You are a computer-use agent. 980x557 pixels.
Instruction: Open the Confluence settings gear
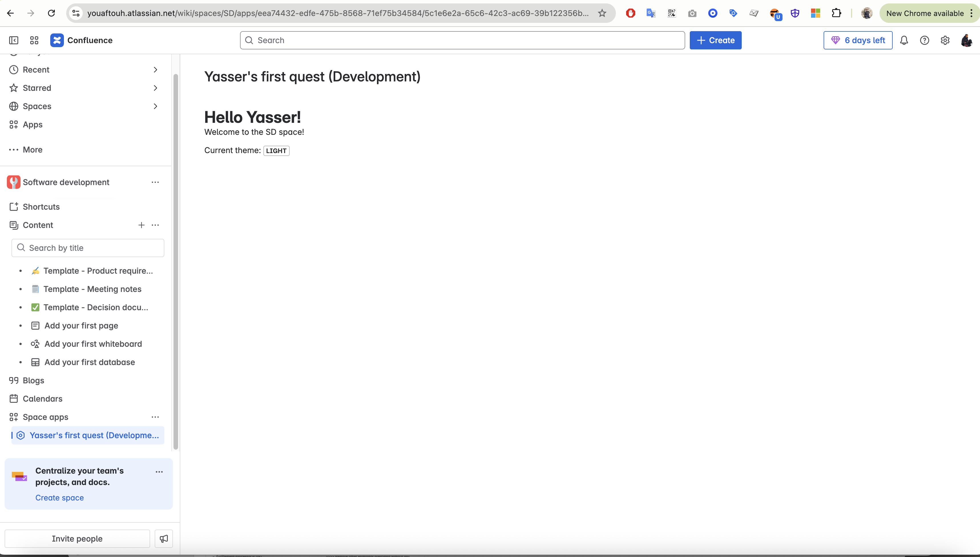pyautogui.click(x=945, y=40)
